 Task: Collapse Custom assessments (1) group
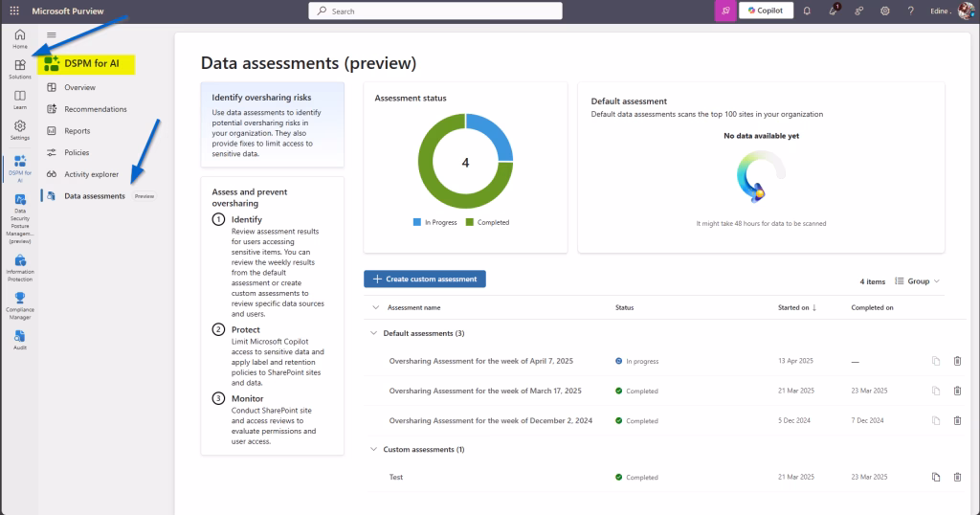pyautogui.click(x=374, y=449)
